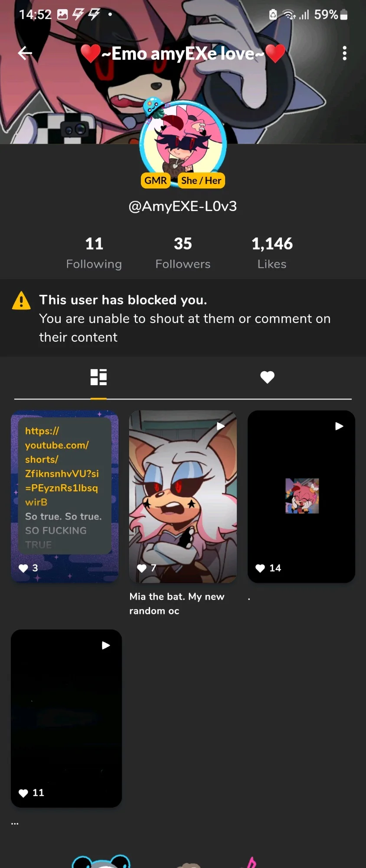The width and height of the screenshot is (366, 868).
Task: View the 1,146 Likes count
Action: pos(272,252)
